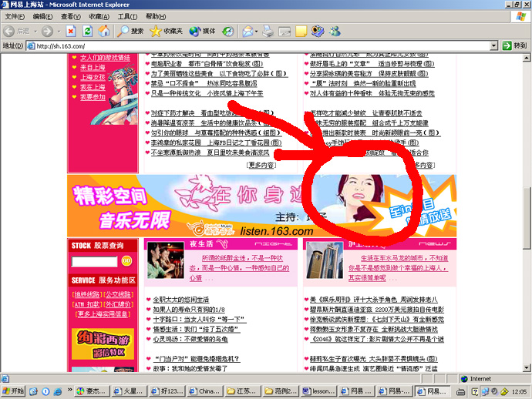
Task: Print the current page
Action: pos(268,31)
